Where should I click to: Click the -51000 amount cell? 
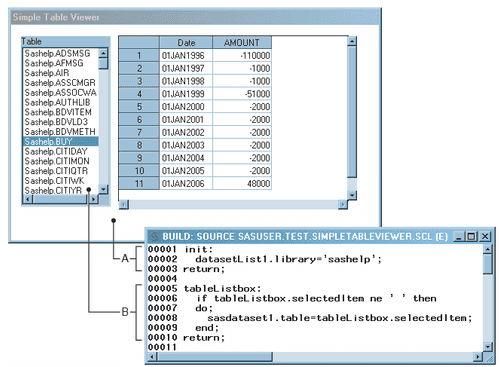click(242, 94)
